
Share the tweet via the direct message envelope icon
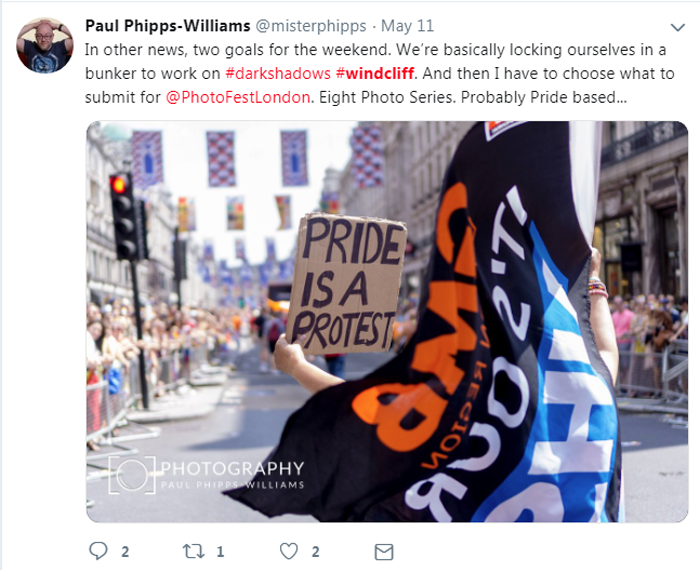pos(384,552)
